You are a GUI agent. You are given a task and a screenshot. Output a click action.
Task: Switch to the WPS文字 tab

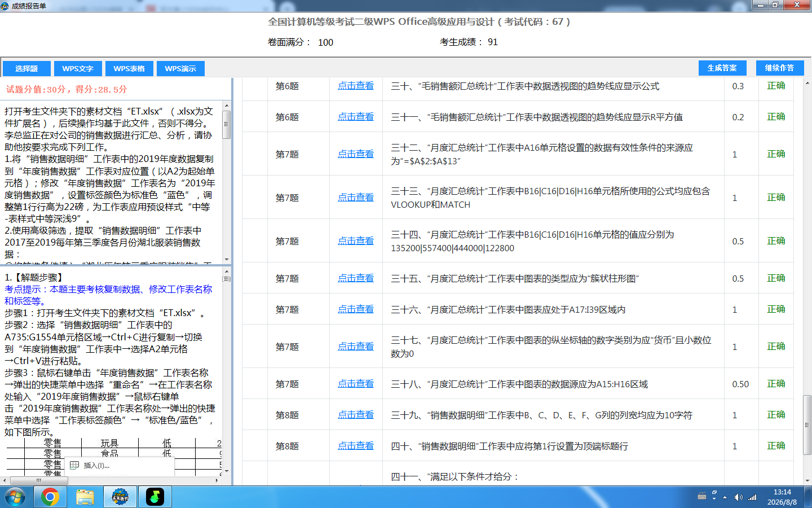pos(78,68)
